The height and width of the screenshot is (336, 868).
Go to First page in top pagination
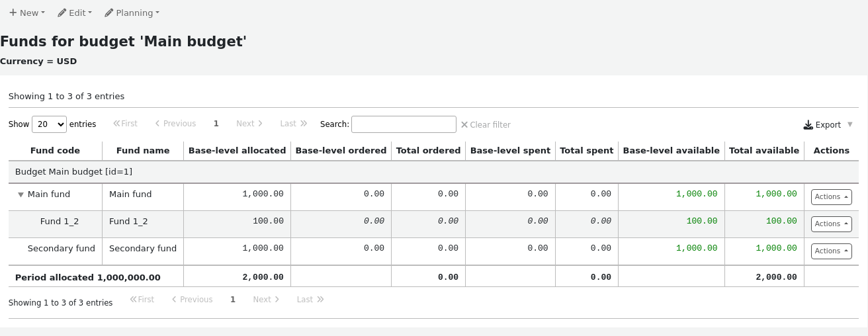pyautogui.click(x=125, y=124)
